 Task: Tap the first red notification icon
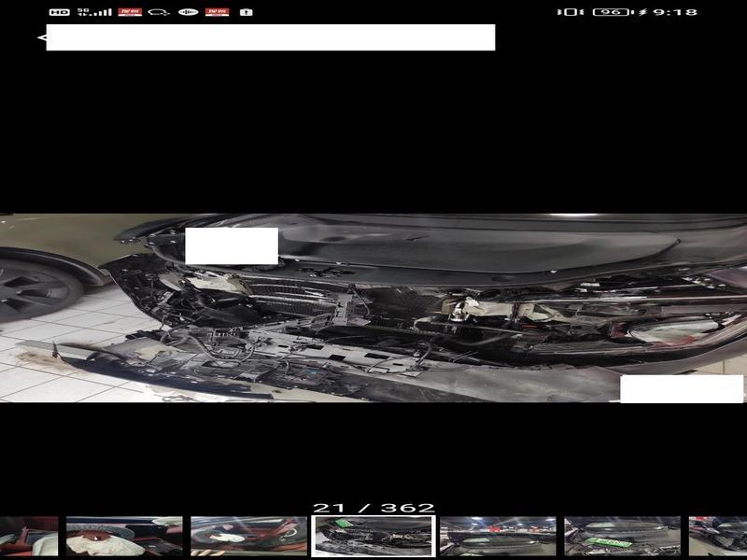coord(130,12)
